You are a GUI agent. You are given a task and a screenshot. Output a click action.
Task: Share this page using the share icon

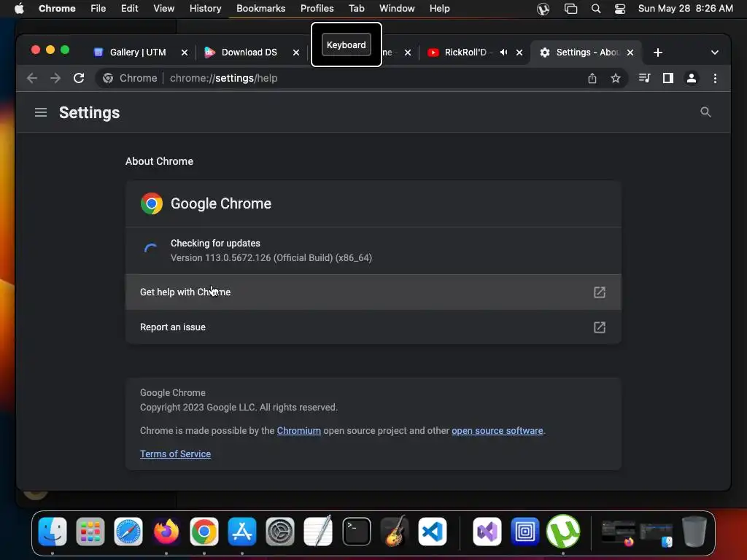pos(592,78)
